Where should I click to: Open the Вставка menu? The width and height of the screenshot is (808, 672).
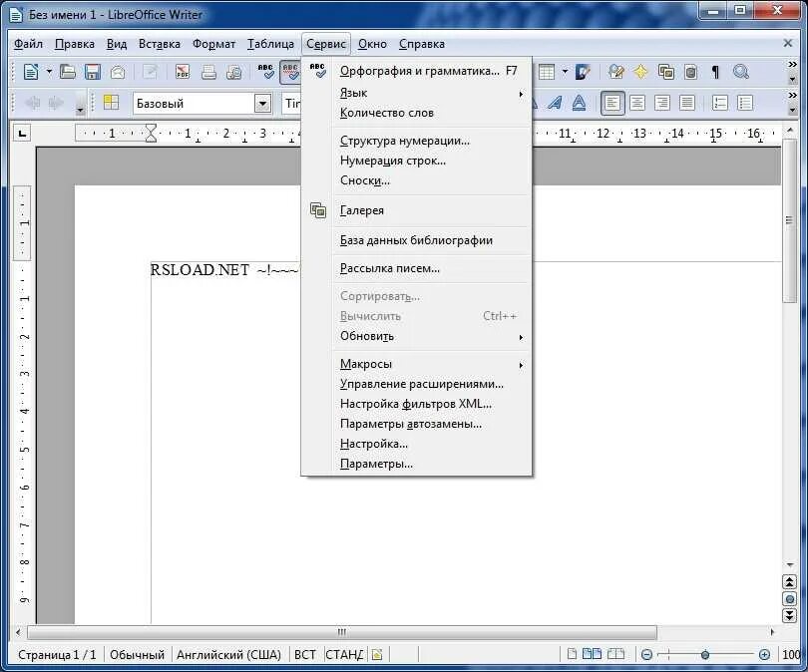click(160, 44)
